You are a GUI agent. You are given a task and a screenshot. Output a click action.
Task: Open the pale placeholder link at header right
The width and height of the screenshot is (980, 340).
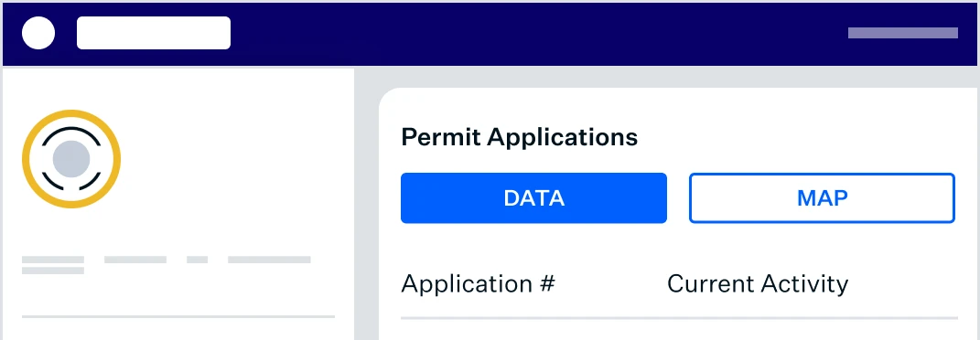(x=902, y=33)
